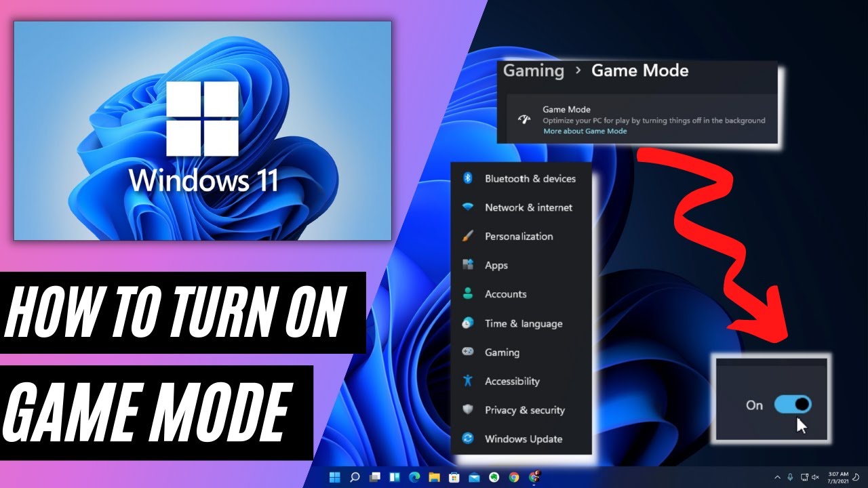Image resolution: width=868 pixels, height=488 pixels.
Task: Open the Accessibility settings page
Action: coord(511,382)
